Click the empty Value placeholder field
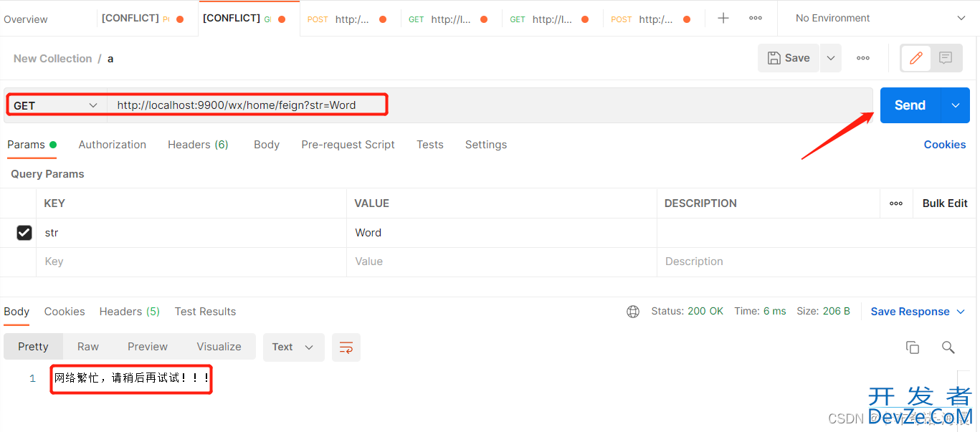The width and height of the screenshot is (980, 432). click(x=502, y=262)
